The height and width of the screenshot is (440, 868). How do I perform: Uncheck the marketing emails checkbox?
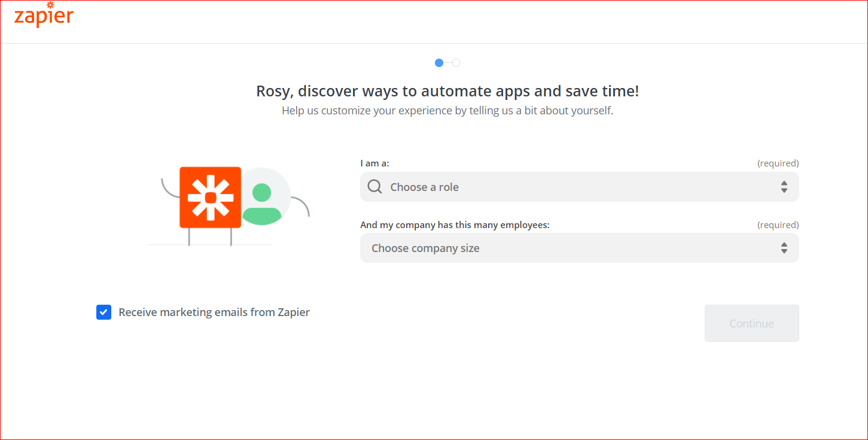pyautogui.click(x=103, y=312)
